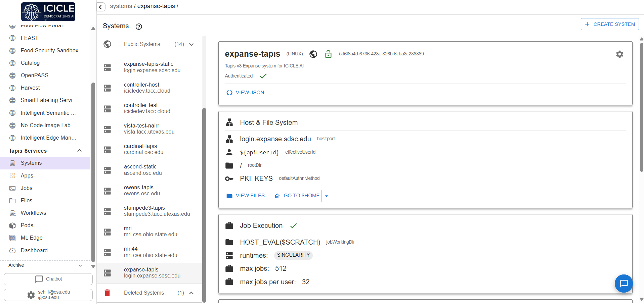Open expanse-tapis settings gear
Screen dimensions: 644x304
[619, 54]
